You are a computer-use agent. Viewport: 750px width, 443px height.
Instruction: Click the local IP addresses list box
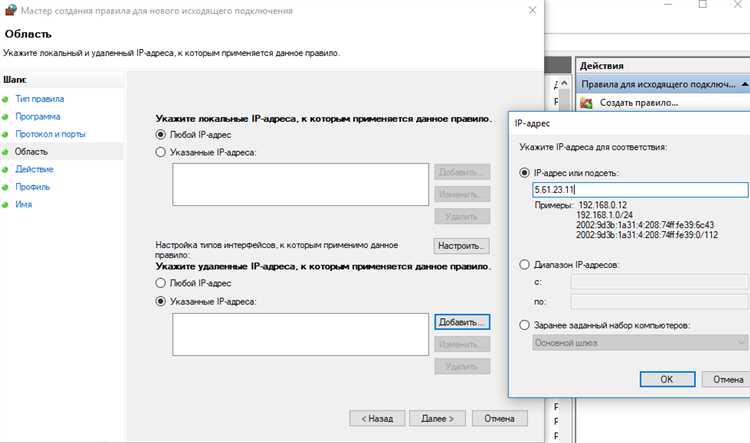(300, 185)
